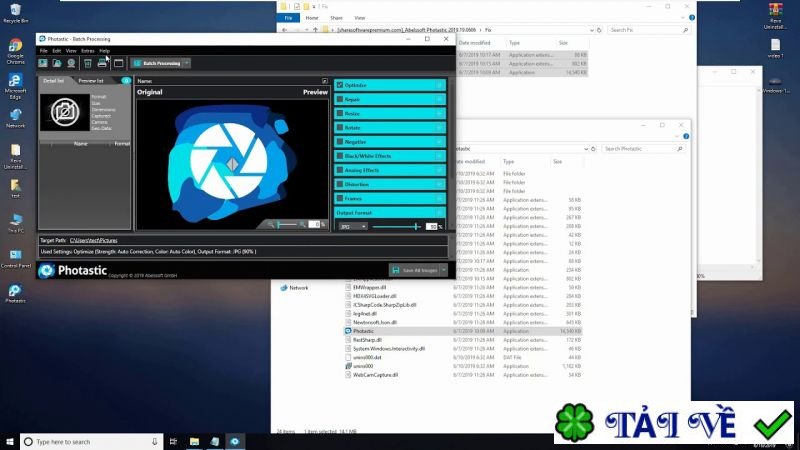
Task: Open the Photastic desktop shortcut
Action: [15, 293]
